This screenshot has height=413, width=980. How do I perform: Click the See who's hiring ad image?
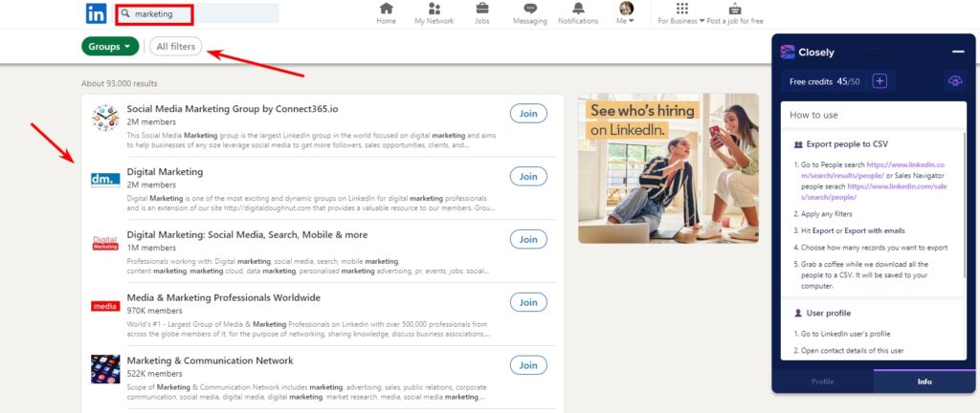click(668, 168)
